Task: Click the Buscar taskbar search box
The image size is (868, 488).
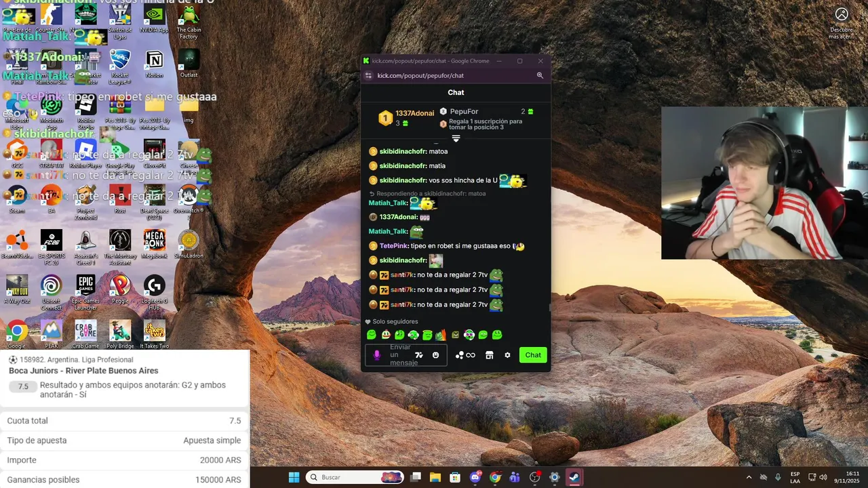Action: (355, 477)
